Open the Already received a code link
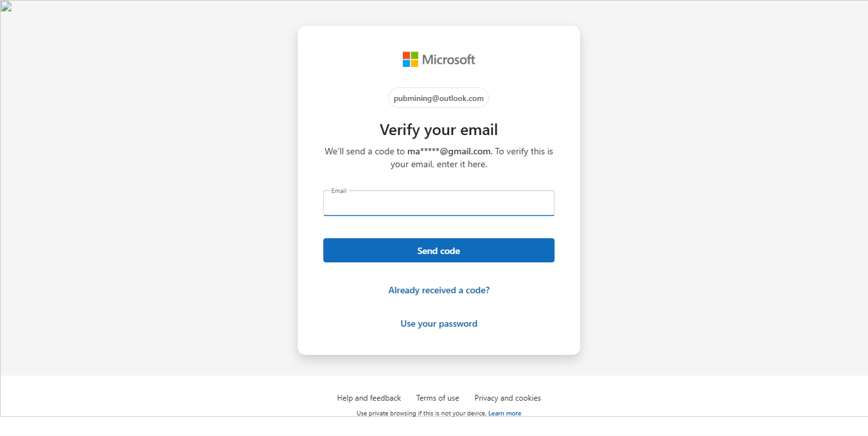 click(x=438, y=290)
